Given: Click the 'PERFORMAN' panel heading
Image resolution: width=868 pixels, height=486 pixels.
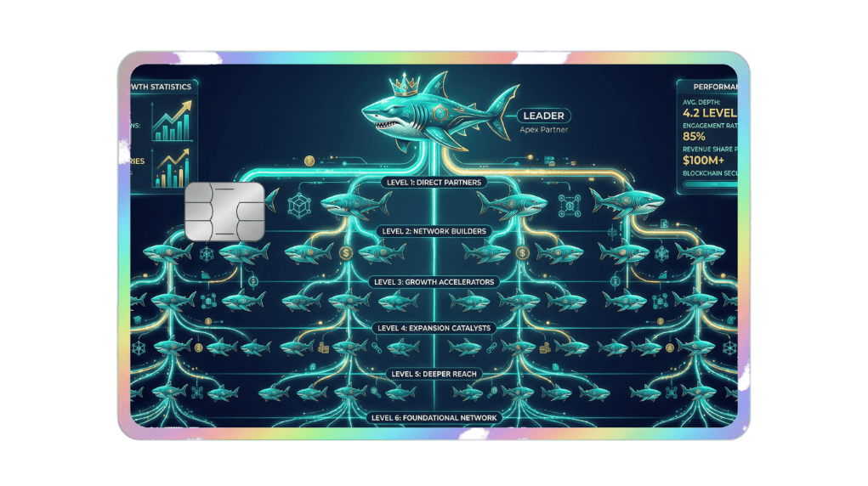Looking at the screenshot, I should point(715,87).
